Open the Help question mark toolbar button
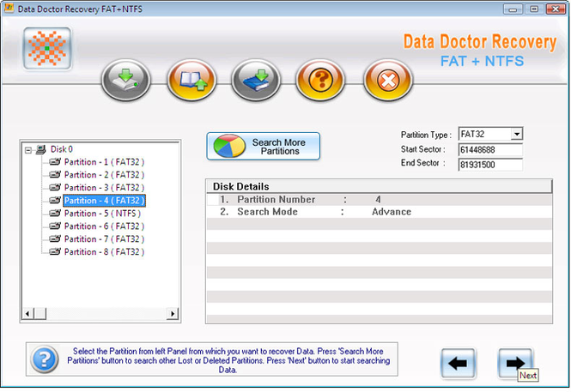The image size is (571, 392). point(320,80)
